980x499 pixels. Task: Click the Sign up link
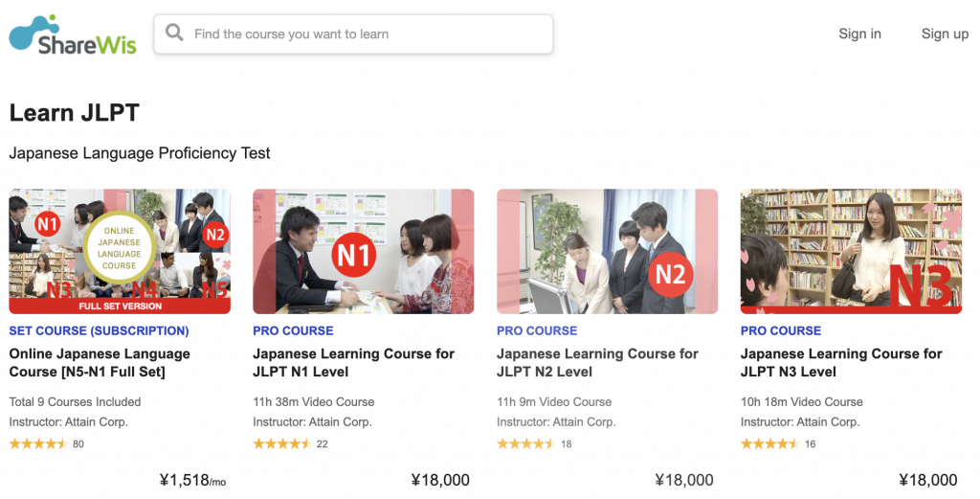(945, 34)
